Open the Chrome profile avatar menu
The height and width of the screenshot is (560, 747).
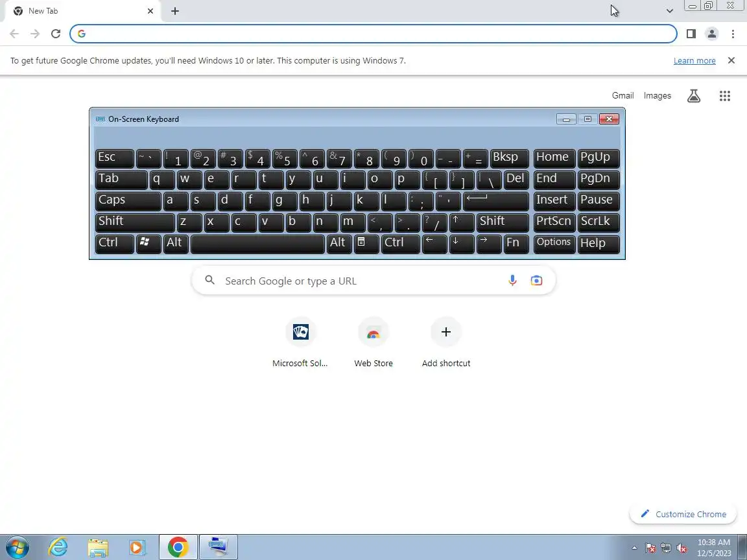pos(712,33)
